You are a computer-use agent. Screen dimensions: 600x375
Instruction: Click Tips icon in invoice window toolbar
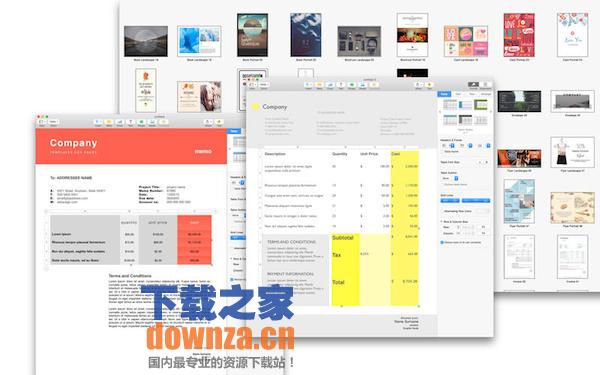[429, 85]
